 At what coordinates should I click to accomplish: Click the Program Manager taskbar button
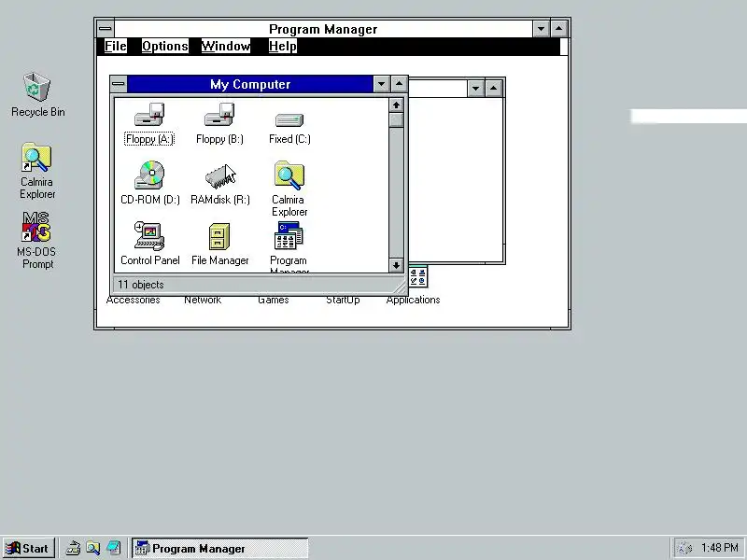tap(220, 548)
